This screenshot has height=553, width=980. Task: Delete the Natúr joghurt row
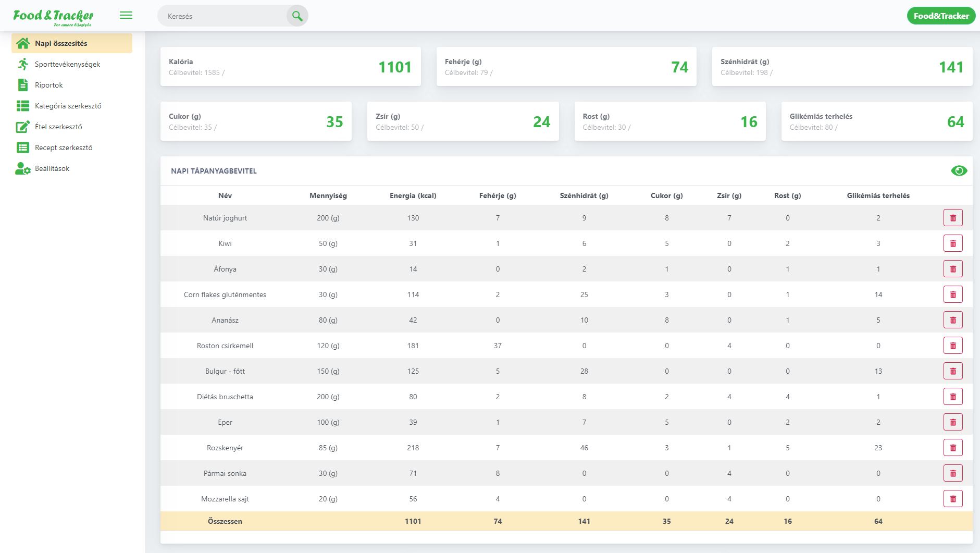(x=953, y=218)
